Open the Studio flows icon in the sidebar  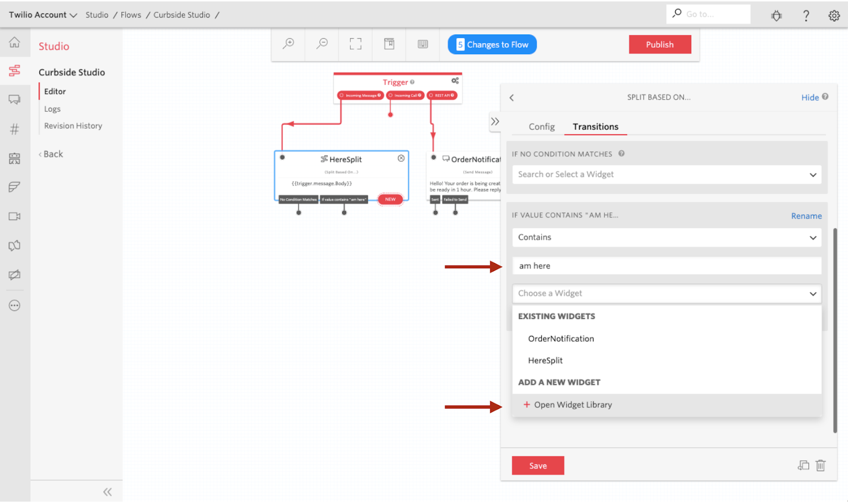[14, 70]
